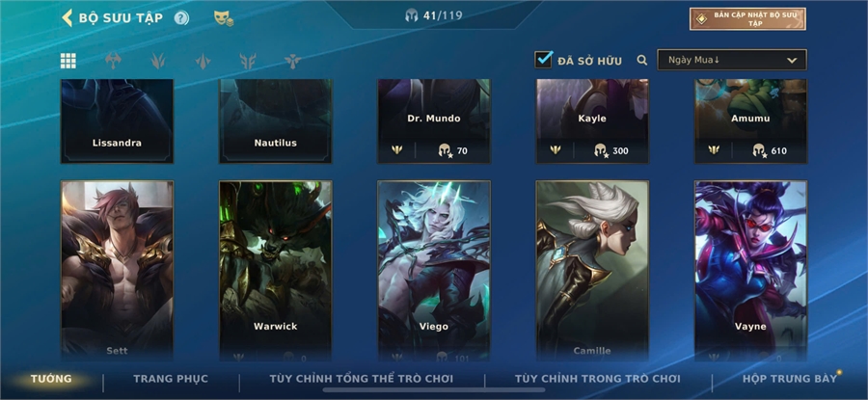Image resolution: width=868 pixels, height=400 pixels.
Task: Filter by the fifth role emblem icon
Action: click(x=293, y=61)
